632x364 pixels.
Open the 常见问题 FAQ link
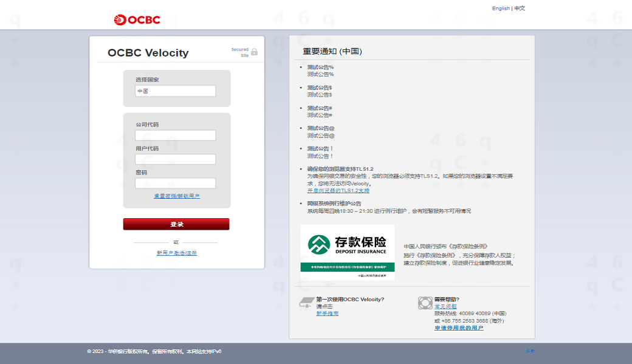point(445,306)
